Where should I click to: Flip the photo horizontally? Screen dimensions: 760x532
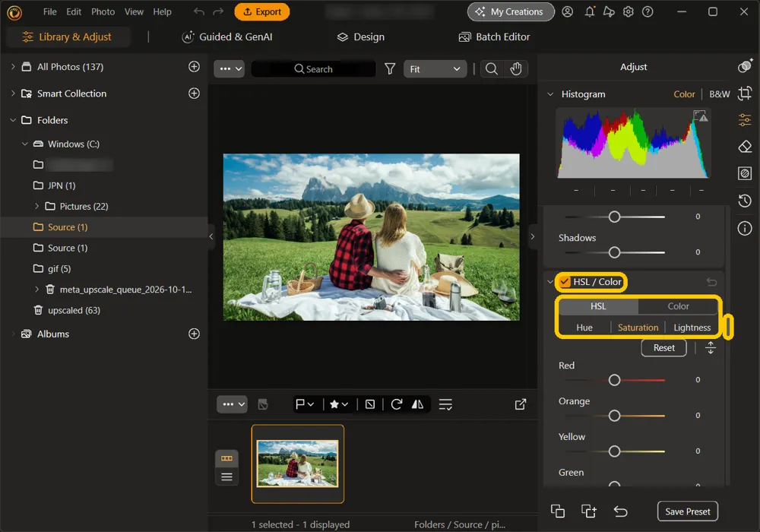point(417,404)
